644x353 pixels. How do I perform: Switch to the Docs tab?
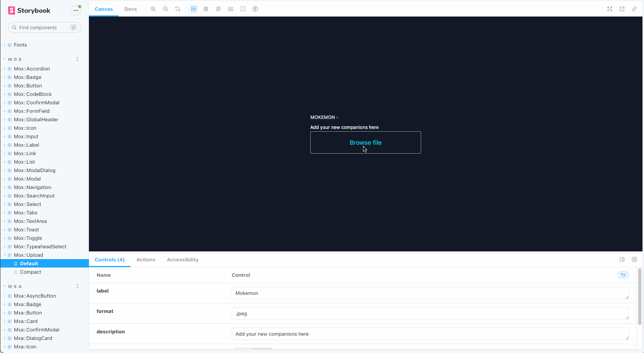coord(130,9)
